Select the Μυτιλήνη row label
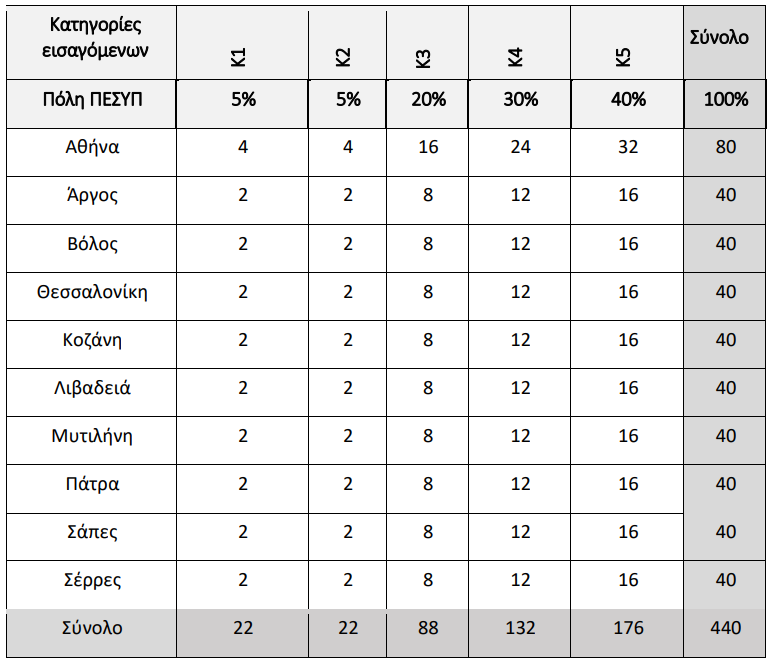772x662 pixels. pos(92,436)
